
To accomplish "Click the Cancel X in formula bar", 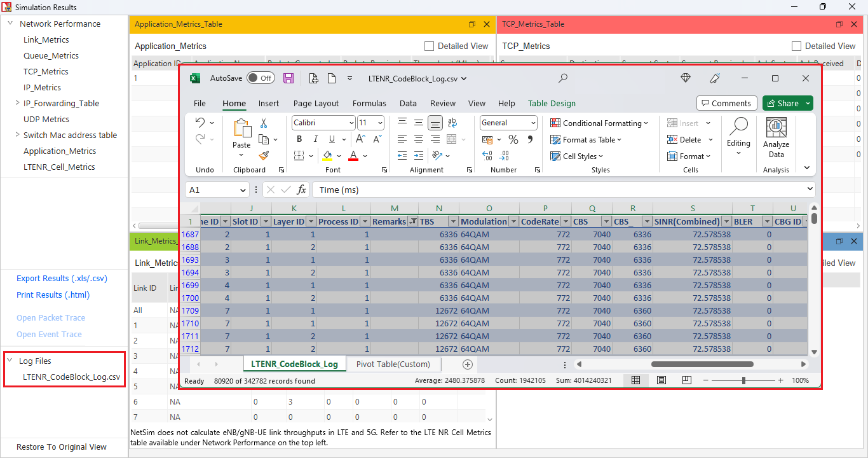I will (270, 190).
